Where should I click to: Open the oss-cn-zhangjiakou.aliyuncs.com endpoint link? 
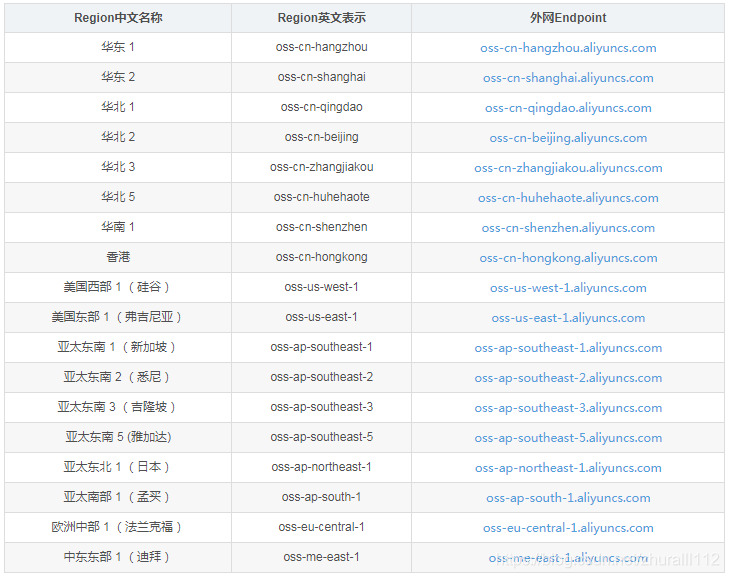(568, 168)
